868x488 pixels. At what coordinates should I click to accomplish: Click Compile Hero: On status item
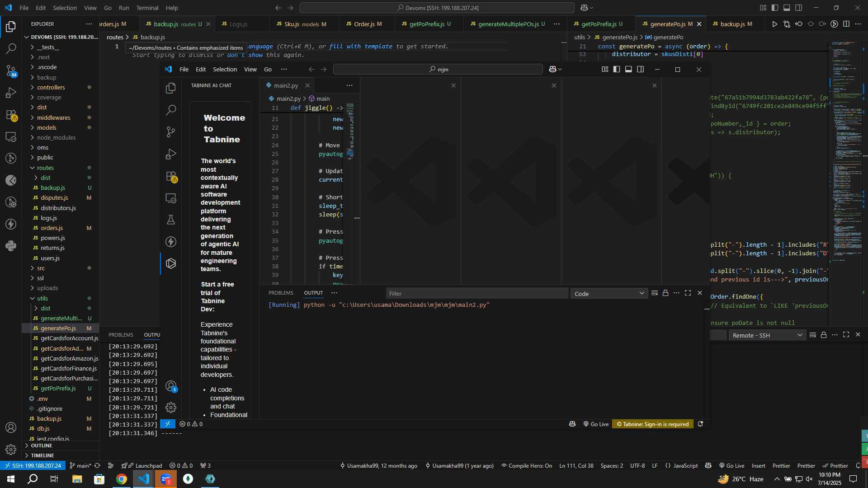(527, 466)
